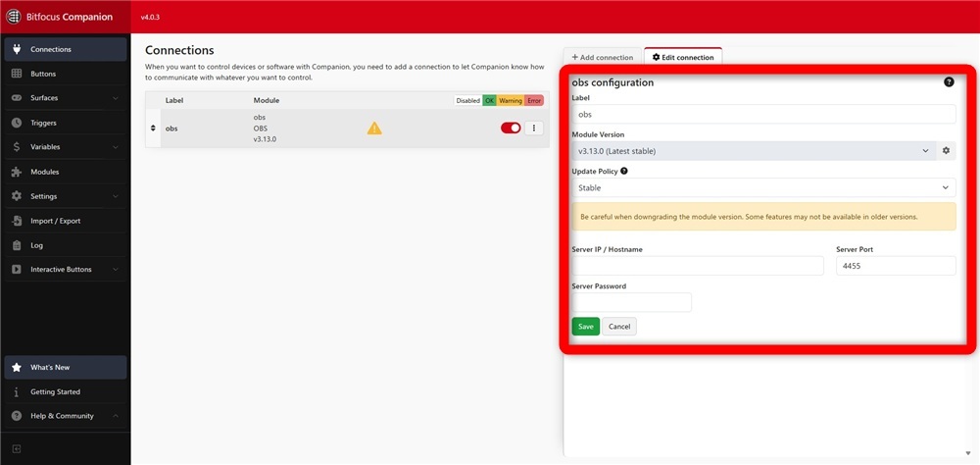Open Connections via its plug icon

coord(17,49)
